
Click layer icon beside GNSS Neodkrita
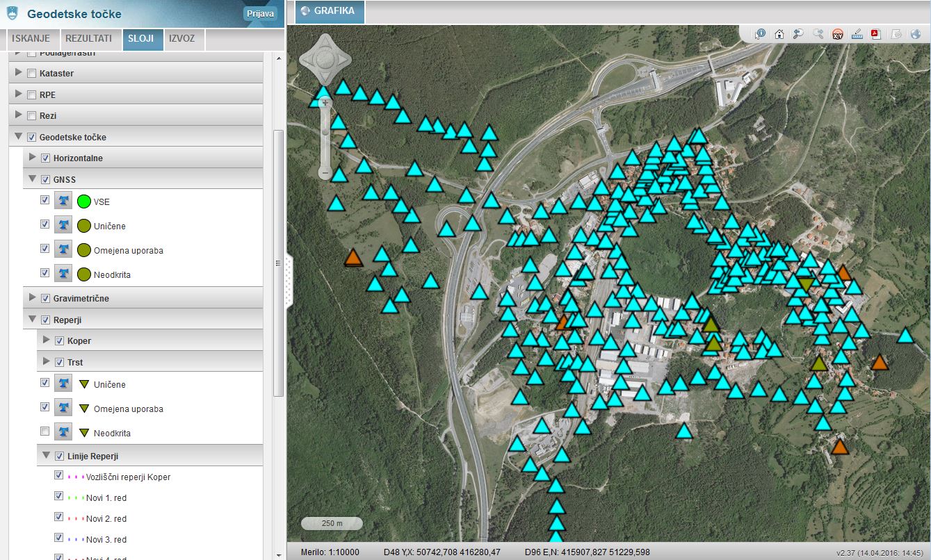coord(63,274)
